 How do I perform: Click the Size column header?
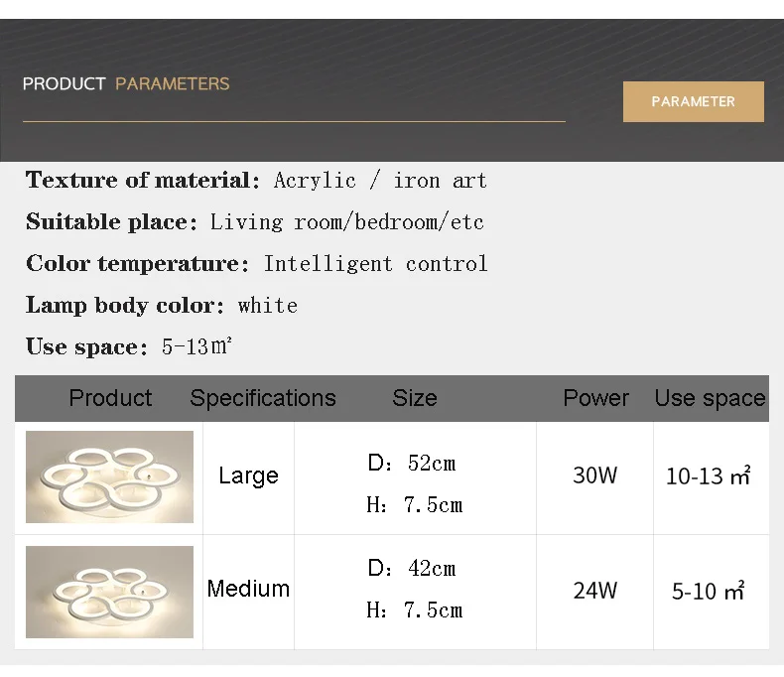pyautogui.click(x=414, y=398)
